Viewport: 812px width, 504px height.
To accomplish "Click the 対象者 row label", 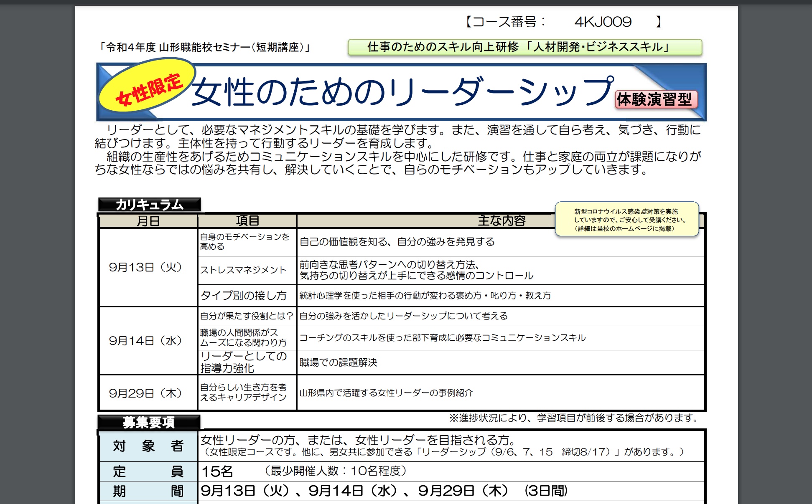I will 148,446.
